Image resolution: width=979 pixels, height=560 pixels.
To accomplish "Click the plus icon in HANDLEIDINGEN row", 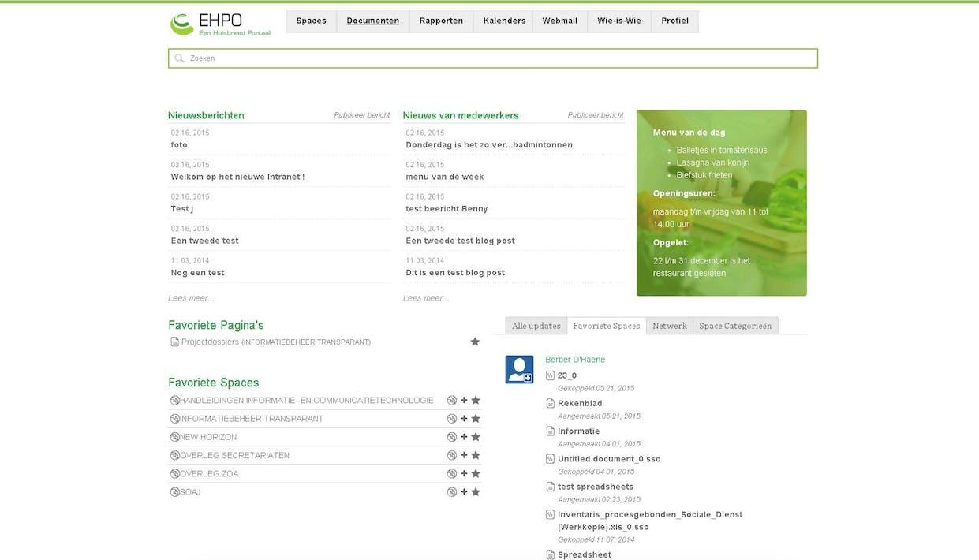I will 464,401.
